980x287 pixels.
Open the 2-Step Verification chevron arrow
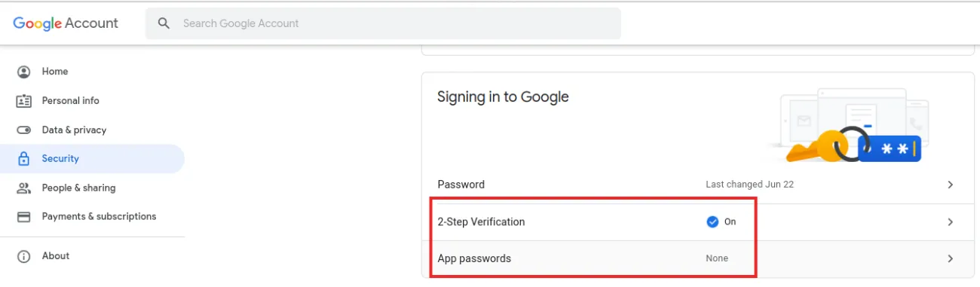coord(951,222)
